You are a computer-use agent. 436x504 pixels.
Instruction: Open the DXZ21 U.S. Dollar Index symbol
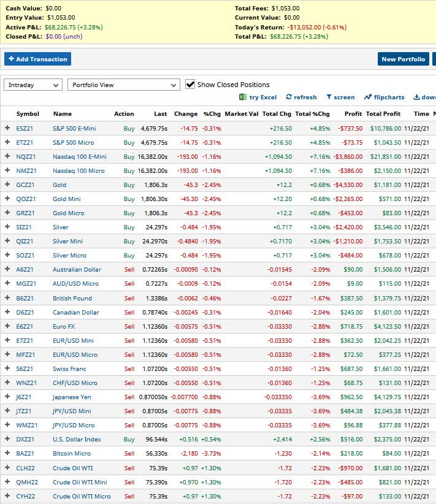26,440
